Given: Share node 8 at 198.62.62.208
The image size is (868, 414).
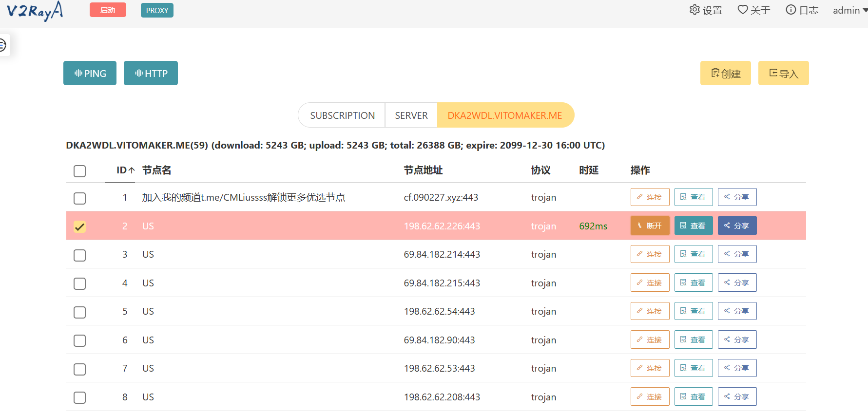Looking at the screenshot, I should (737, 396).
